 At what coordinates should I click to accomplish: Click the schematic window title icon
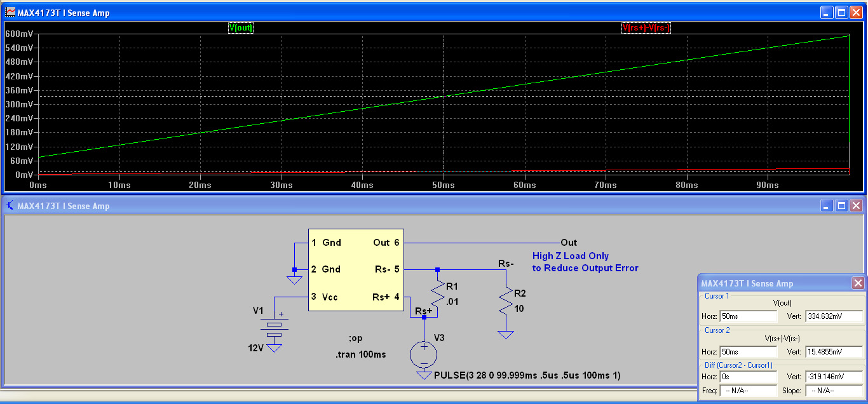click(10, 206)
